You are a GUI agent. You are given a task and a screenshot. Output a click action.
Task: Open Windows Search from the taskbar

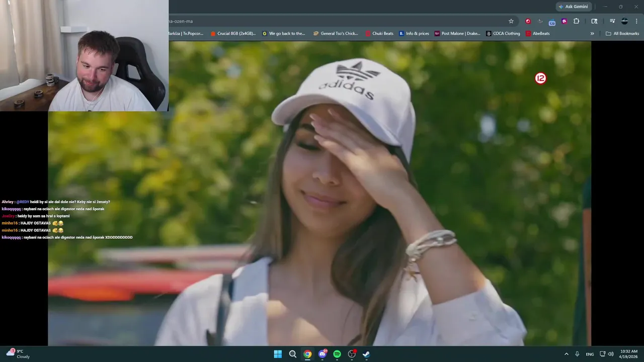pyautogui.click(x=293, y=354)
